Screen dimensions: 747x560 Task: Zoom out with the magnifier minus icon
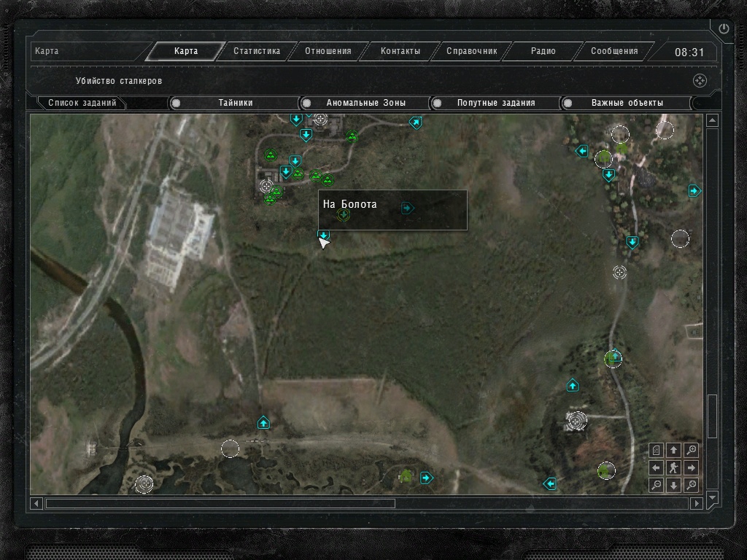657,485
